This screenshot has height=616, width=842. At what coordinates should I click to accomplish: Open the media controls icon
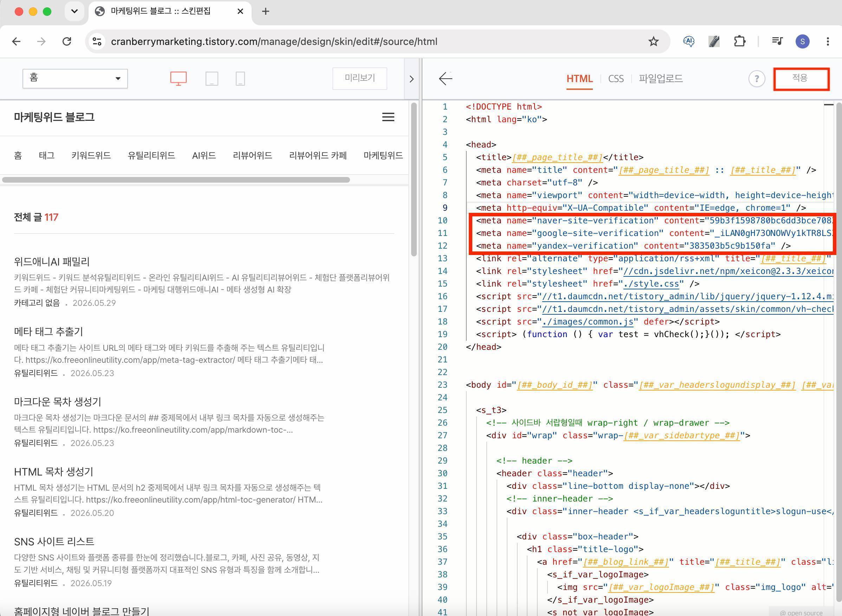[x=777, y=41]
